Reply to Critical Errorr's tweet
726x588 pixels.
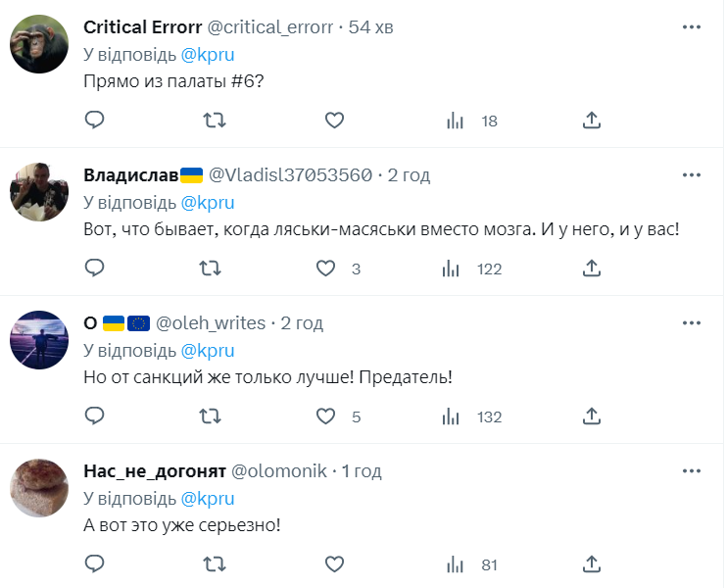tap(95, 121)
